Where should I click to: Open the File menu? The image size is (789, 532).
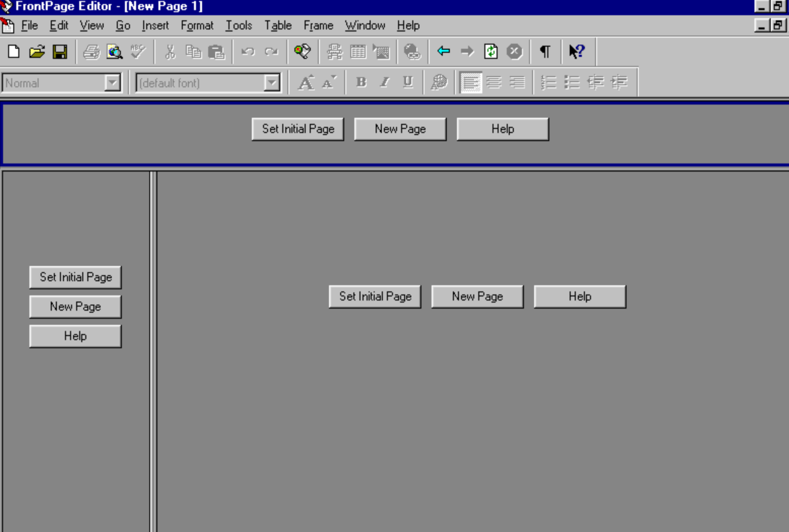point(29,25)
